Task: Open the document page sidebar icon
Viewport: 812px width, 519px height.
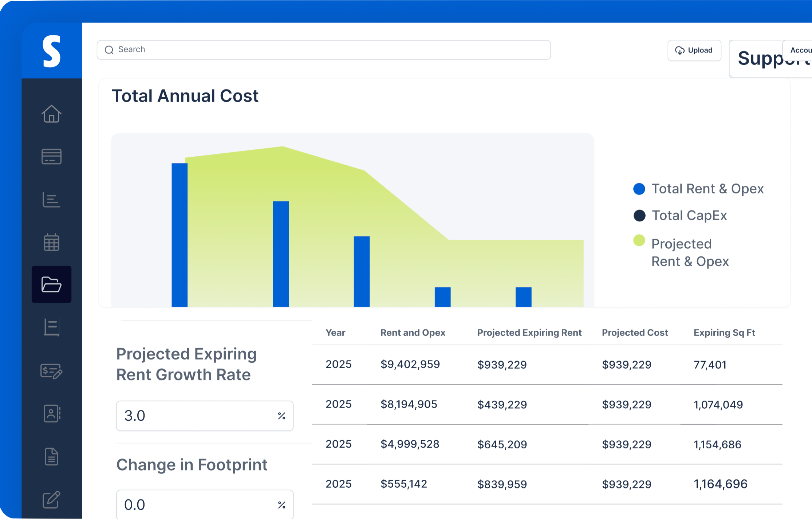Action: point(51,456)
